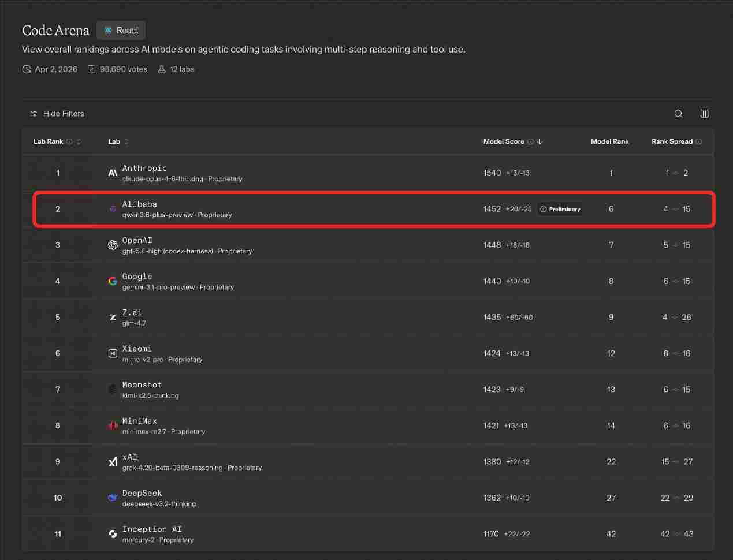Click the Model Rank column header
The height and width of the screenshot is (560, 733).
tap(609, 141)
